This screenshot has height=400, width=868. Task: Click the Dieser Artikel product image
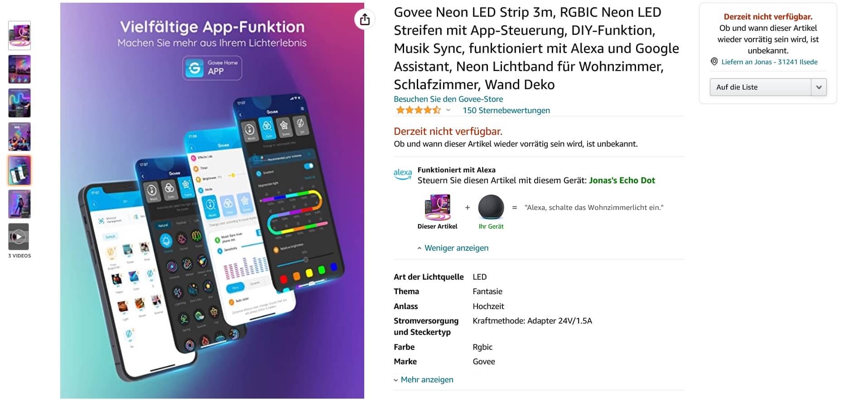pos(437,207)
